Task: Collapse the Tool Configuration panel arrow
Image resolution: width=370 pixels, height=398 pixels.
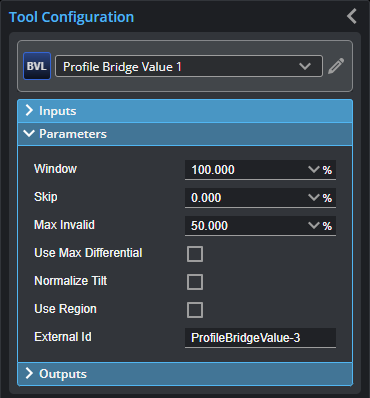Action: click(x=352, y=16)
